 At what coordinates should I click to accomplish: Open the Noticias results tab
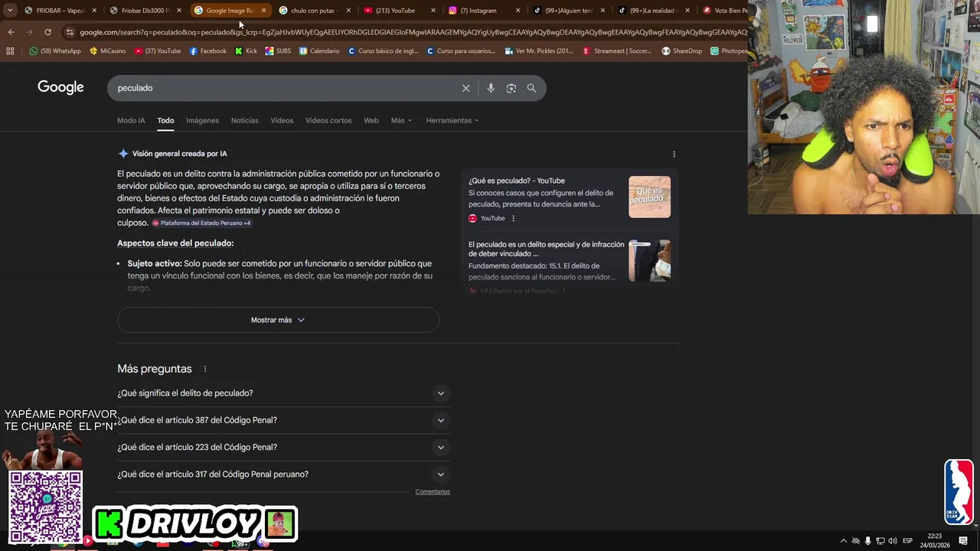tap(245, 120)
